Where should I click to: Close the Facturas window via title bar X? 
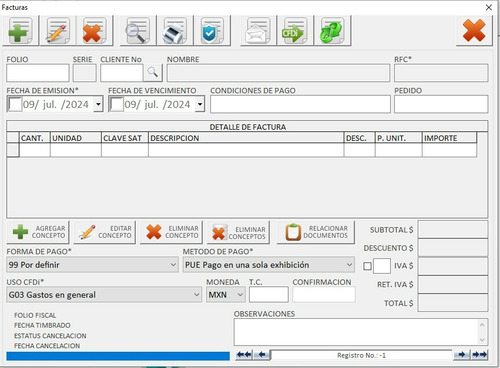[x=489, y=7]
